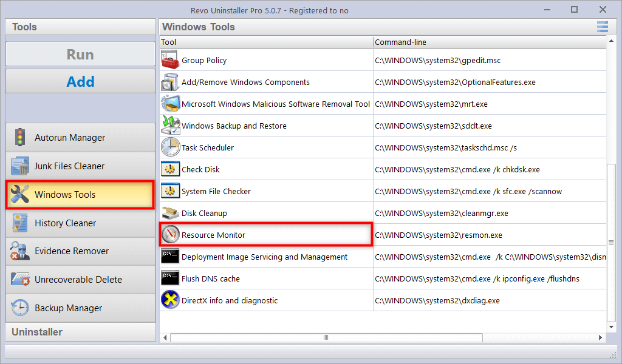
Task: Click the DirectX info and diagnostic icon
Action: (x=170, y=300)
